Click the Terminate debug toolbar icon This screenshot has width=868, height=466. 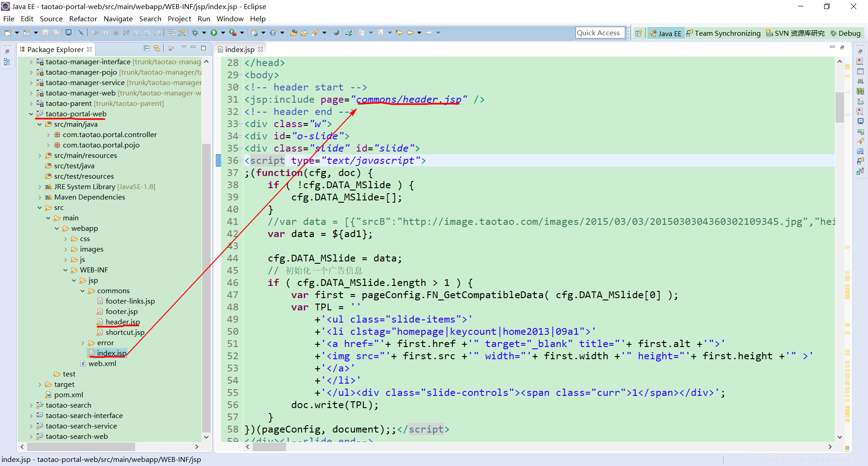point(116,33)
